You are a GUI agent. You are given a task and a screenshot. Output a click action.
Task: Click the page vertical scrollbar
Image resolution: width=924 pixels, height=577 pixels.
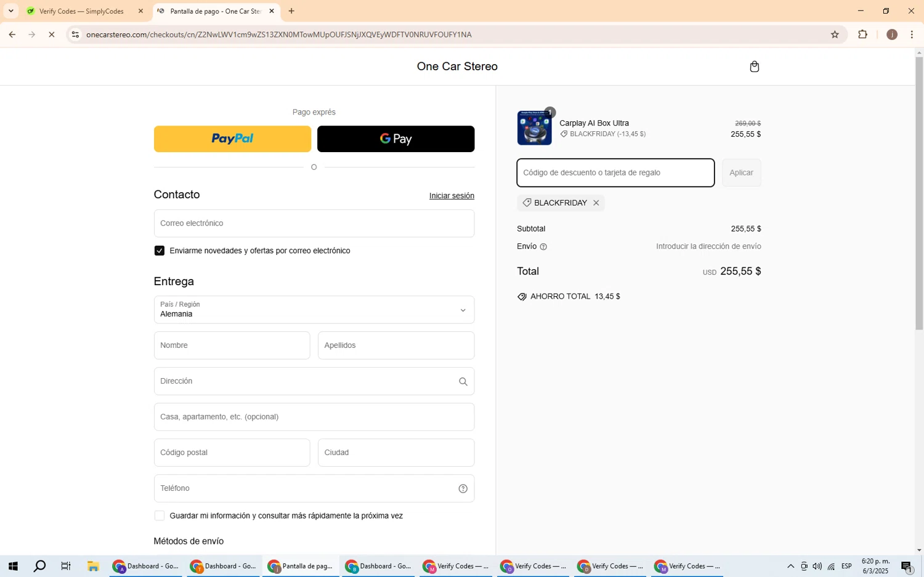point(919,193)
